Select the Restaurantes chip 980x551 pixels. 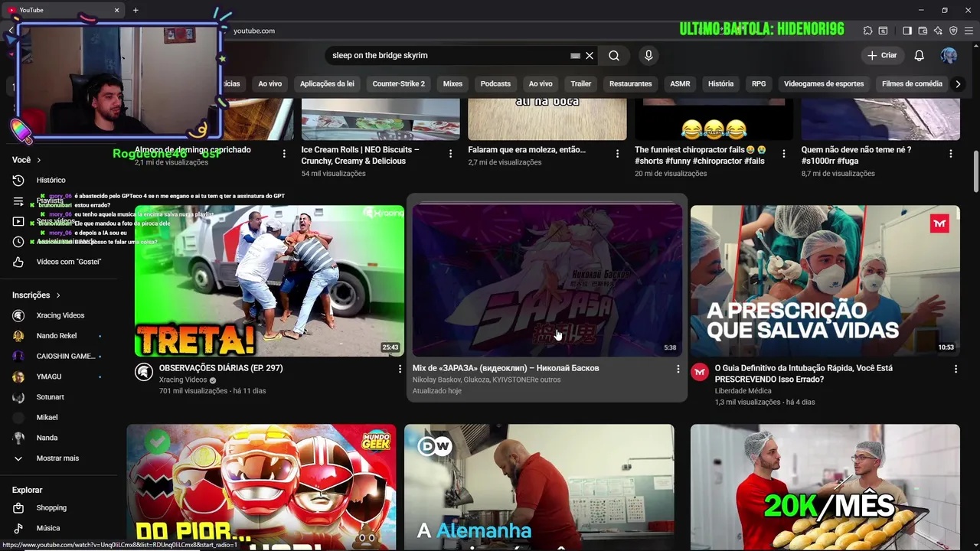point(630,83)
